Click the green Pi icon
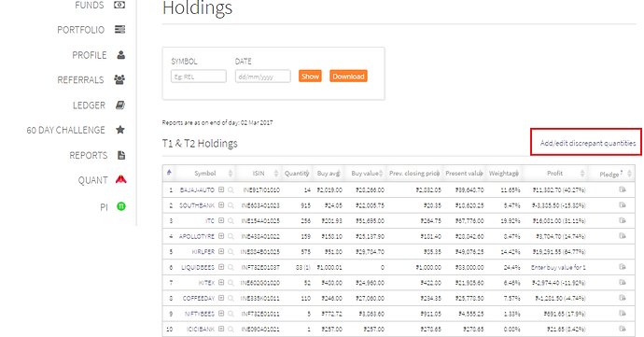644x337 pixels. click(121, 206)
